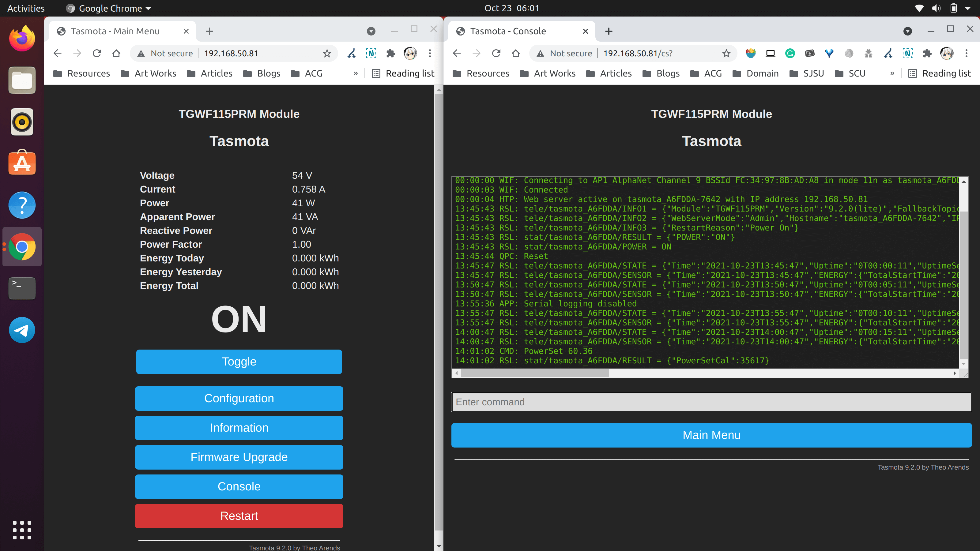
Task: Launch Terminal from the dock
Action: pos(22,288)
